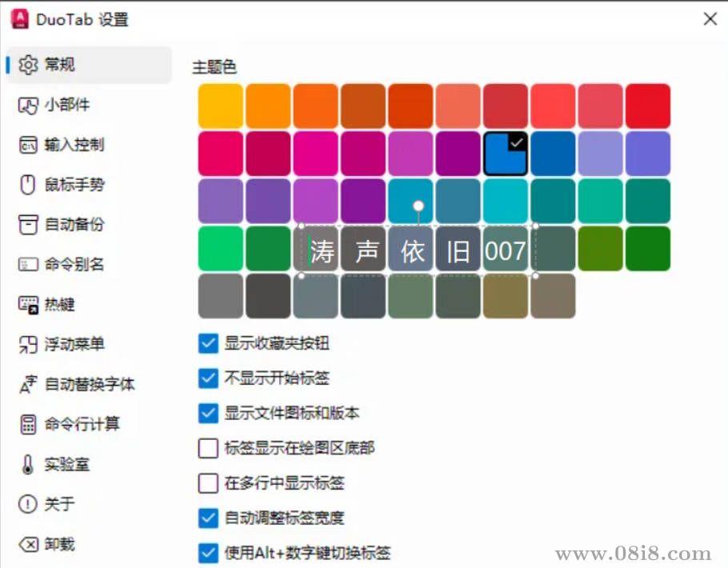Choose the bright green theme color swatch

click(x=221, y=249)
